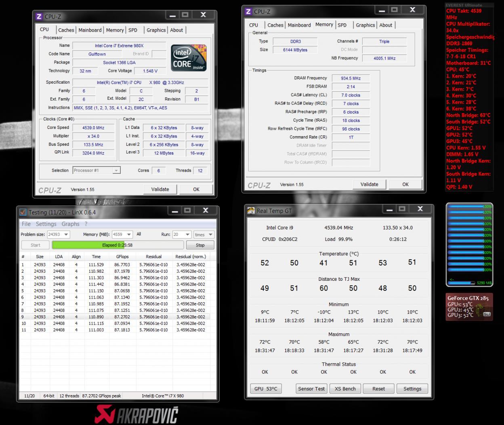Click Validate in the Memory CPU-Z window
Viewport: 504px width, 425px height.
pos(370,184)
